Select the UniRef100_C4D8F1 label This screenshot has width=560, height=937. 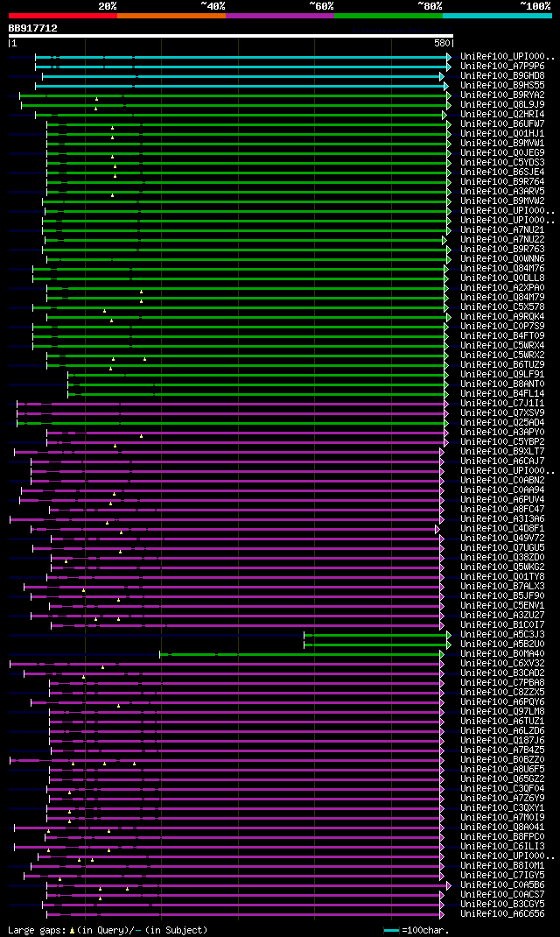(502, 529)
